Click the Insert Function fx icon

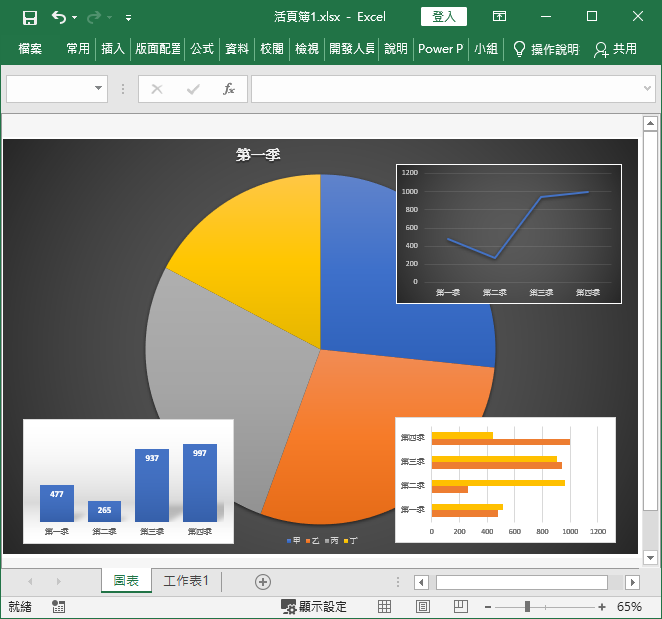[x=228, y=89]
